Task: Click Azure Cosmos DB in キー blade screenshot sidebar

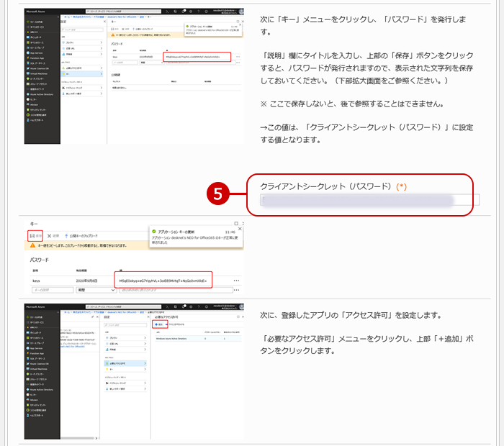Action: click(39, 68)
